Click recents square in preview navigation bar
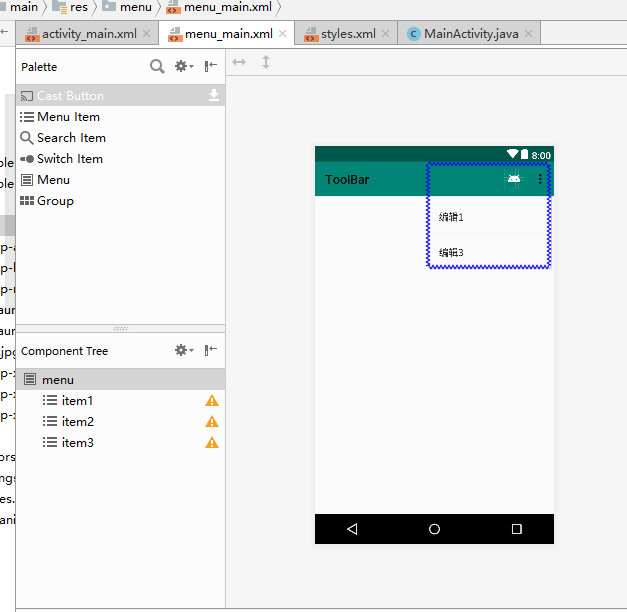Image resolution: width=627 pixels, height=612 pixels. [x=517, y=529]
